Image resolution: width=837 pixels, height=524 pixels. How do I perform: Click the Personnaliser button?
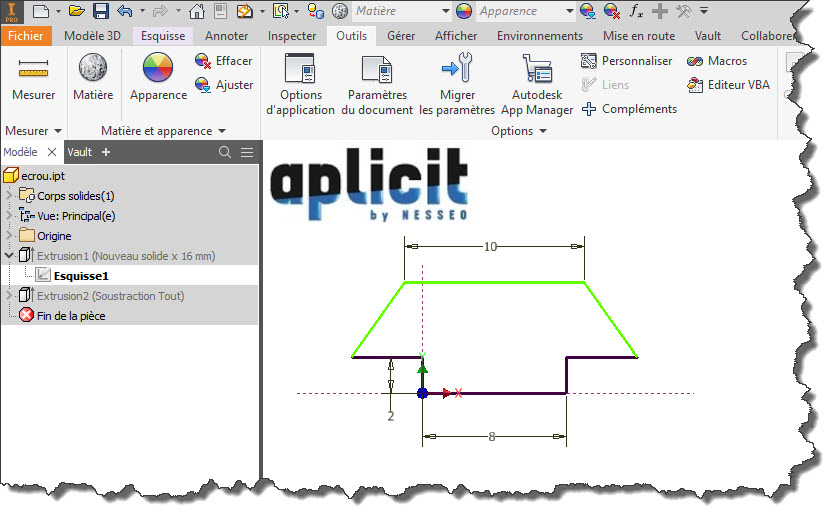627,61
